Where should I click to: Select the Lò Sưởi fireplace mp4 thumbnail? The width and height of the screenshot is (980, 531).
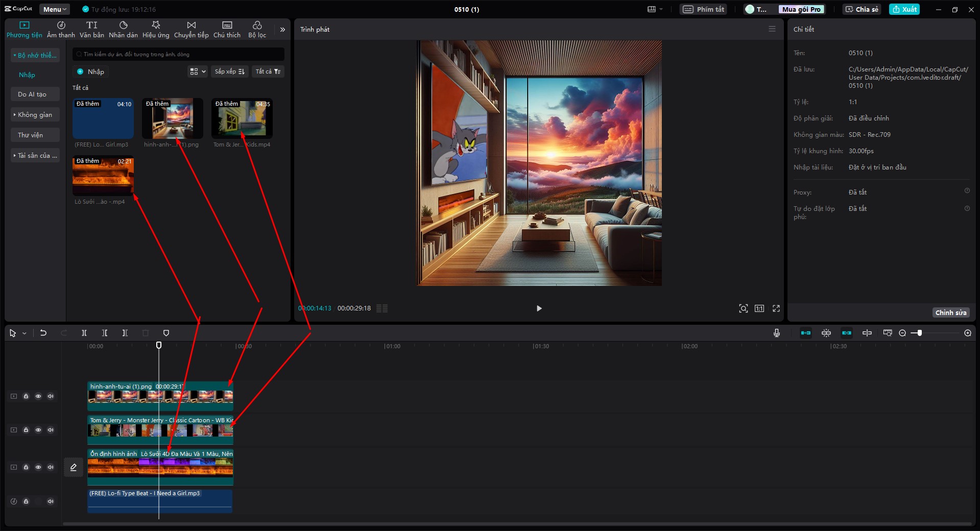[103, 176]
